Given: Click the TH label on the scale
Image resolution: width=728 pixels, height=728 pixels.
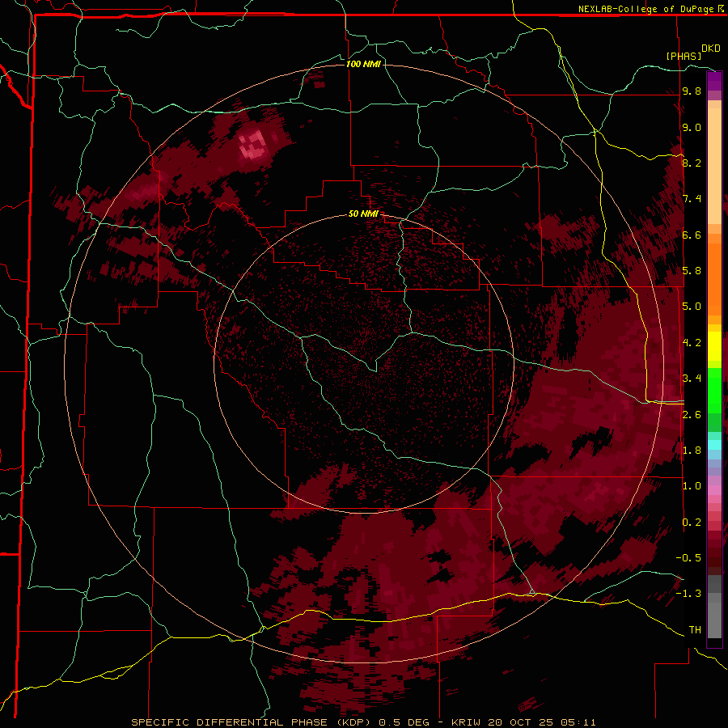Looking at the screenshot, I should tap(695, 630).
